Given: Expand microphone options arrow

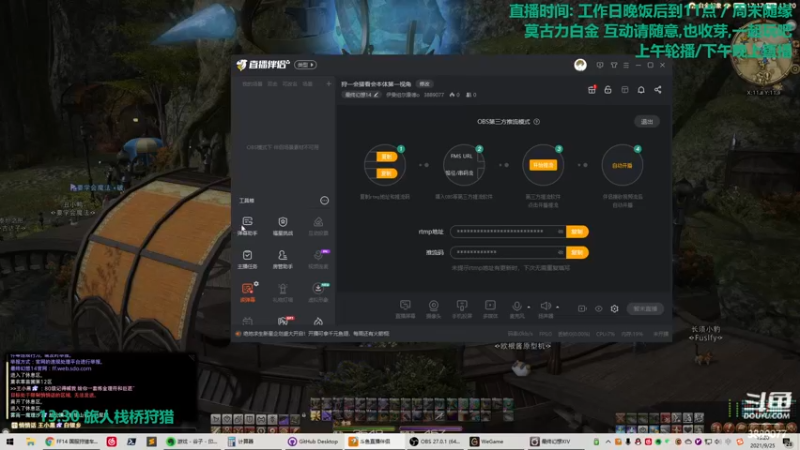Looking at the screenshot, I should [x=529, y=307].
